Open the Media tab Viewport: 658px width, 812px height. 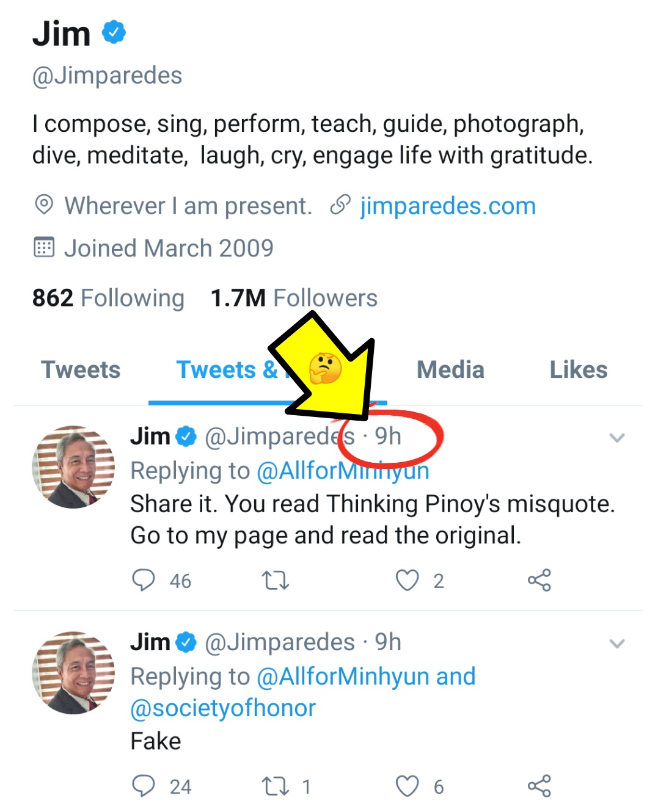point(450,370)
